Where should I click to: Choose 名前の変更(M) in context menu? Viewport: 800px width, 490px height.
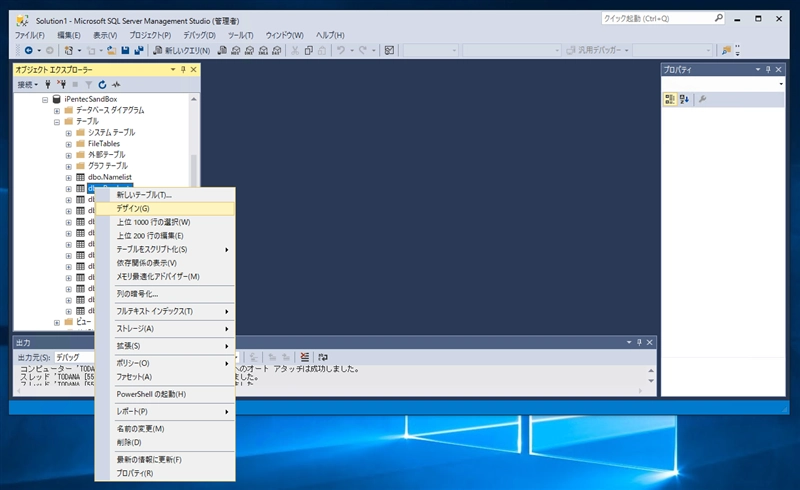pyautogui.click(x=165, y=429)
